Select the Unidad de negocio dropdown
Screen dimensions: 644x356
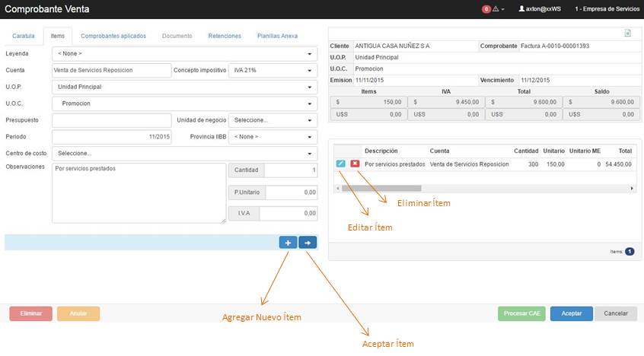click(273, 120)
